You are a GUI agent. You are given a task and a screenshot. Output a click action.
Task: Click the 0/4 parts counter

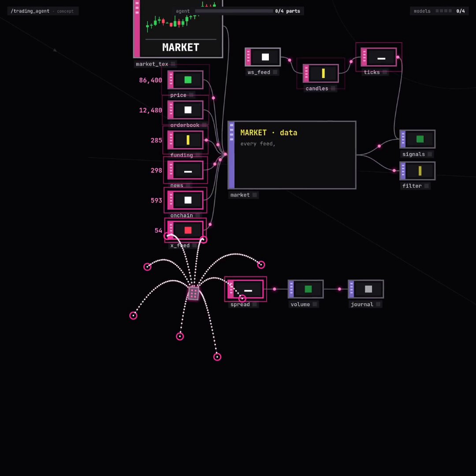click(x=287, y=11)
